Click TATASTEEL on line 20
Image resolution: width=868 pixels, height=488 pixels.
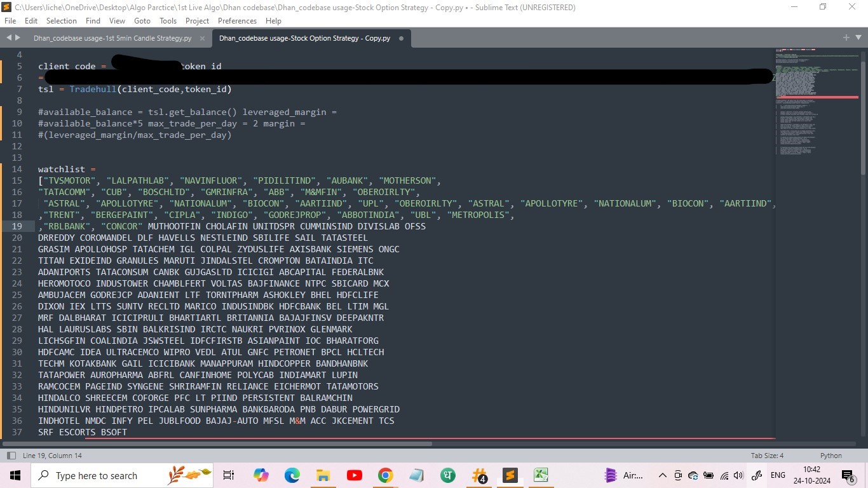344,238
